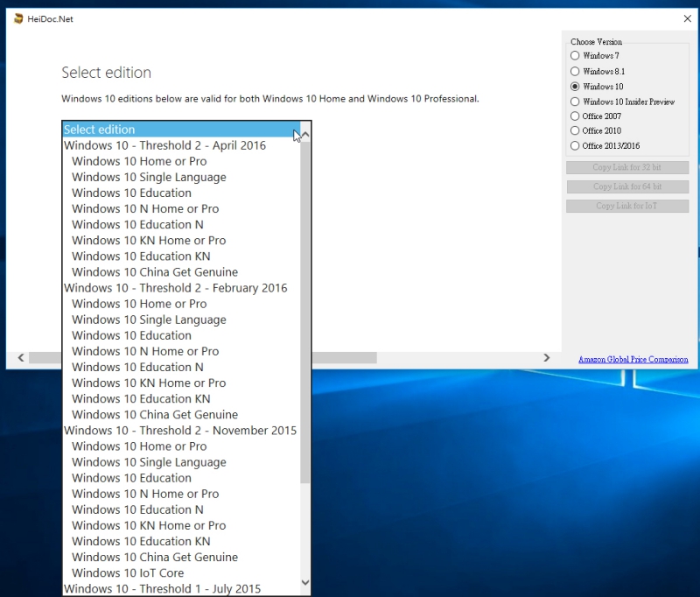Click the horizontal scrollbar right arrow
Image resolution: width=700 pixels, height=597 pixels.
pyautogui.click(x=547, y=358)
